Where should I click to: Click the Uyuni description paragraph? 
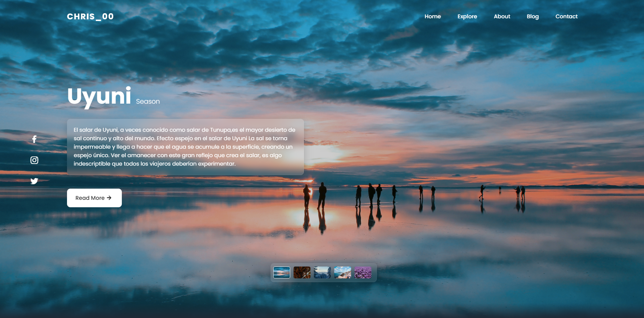tap(185, 147)
